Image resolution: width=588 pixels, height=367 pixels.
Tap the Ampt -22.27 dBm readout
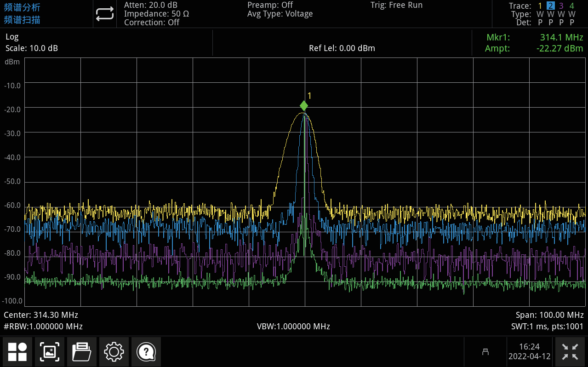559,48
